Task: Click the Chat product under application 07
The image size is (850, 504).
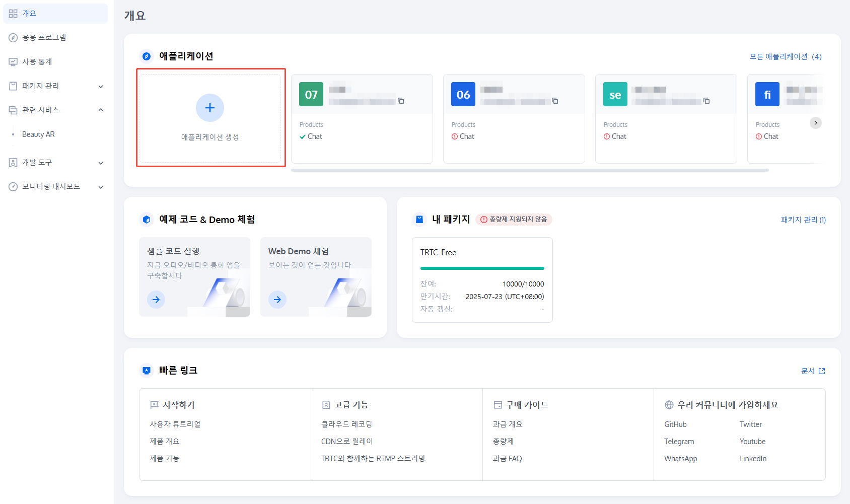Action: (311, 136)
